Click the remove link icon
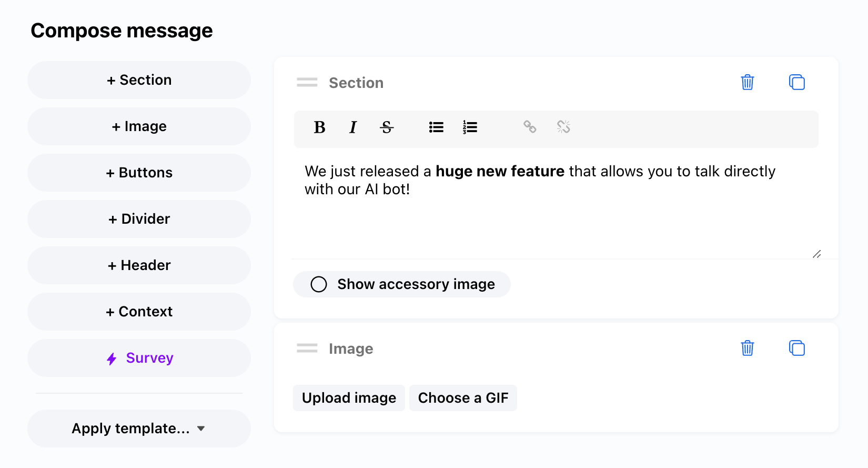This screenshot has height=468, width=868. tap(563, 127)
